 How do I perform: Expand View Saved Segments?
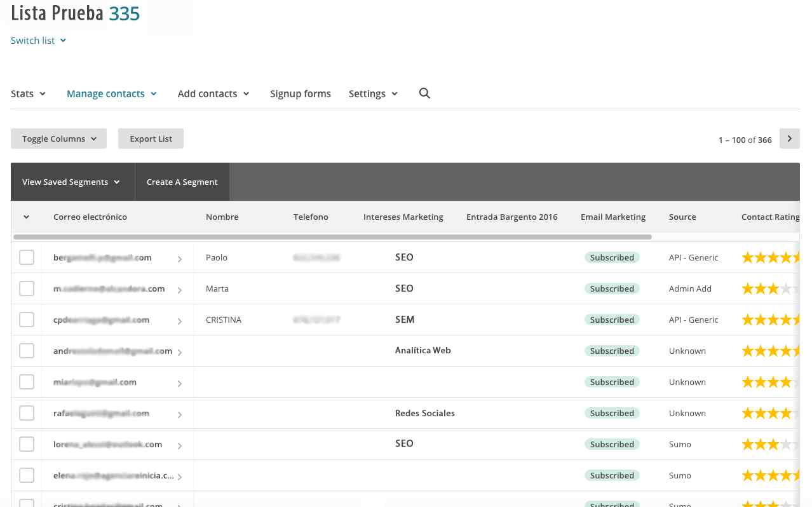[71, 182]
